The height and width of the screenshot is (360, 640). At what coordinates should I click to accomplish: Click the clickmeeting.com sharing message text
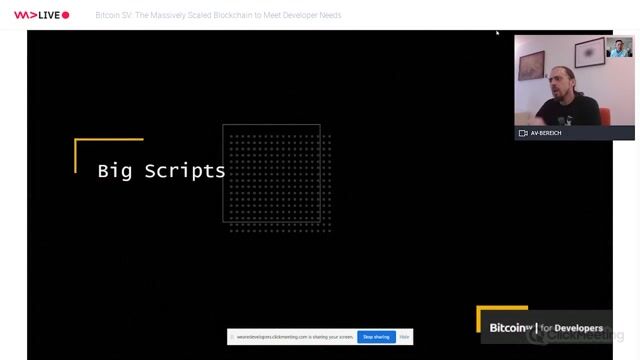[295, 337]
